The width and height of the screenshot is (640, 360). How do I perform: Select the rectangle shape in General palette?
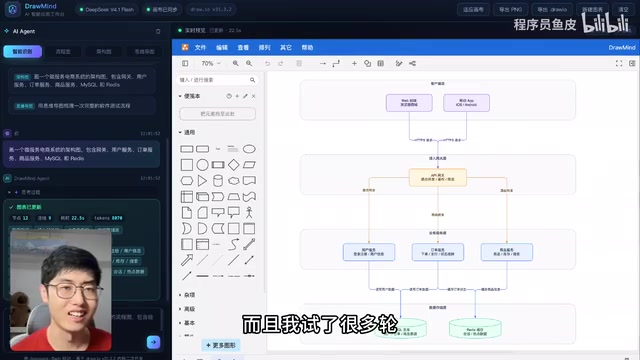click(187, 149)
